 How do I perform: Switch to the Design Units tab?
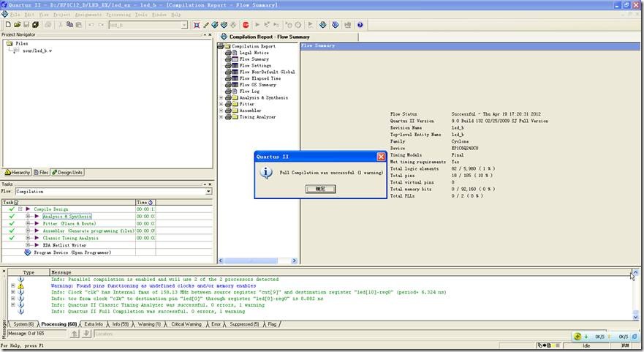point(67,172)
